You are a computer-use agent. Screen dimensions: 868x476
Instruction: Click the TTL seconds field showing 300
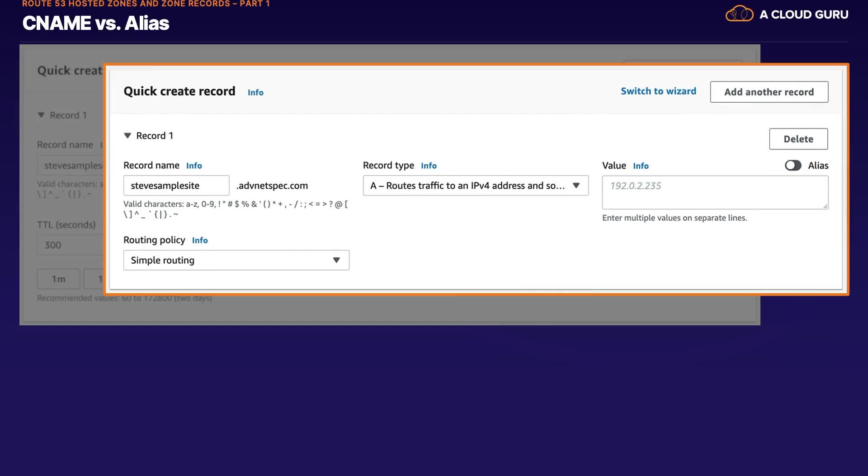click(x=70, y=245)
